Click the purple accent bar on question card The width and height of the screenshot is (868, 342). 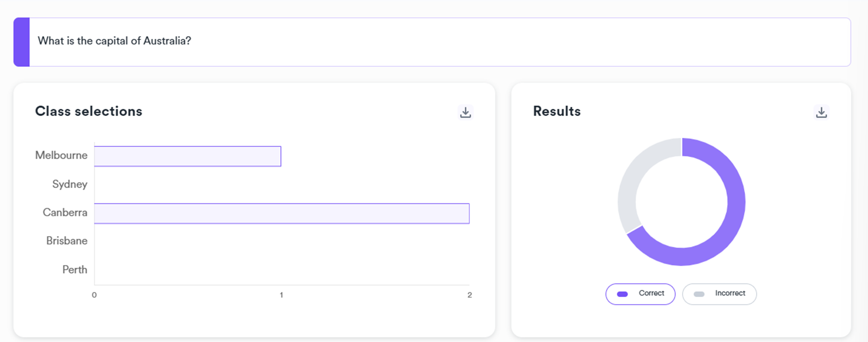point(21,42)
